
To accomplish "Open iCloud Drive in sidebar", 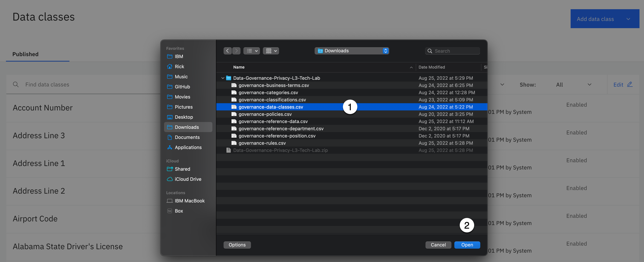I will (188, 179).
